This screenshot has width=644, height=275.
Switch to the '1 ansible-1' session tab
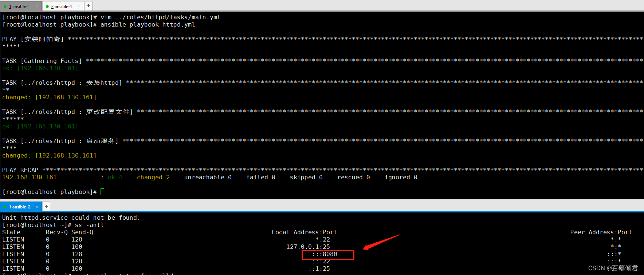(x=21, y=6)
